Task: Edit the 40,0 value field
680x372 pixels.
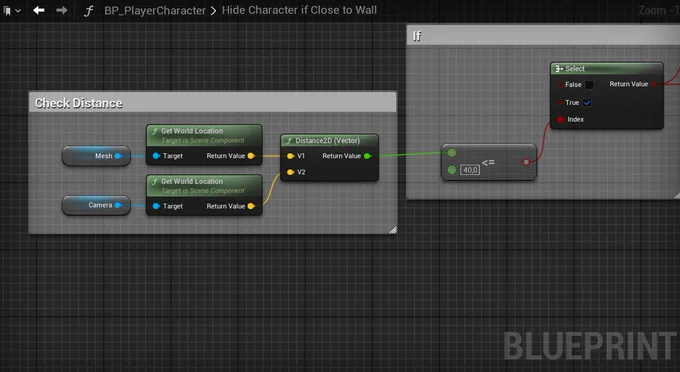Action: (x=470, y=170)
